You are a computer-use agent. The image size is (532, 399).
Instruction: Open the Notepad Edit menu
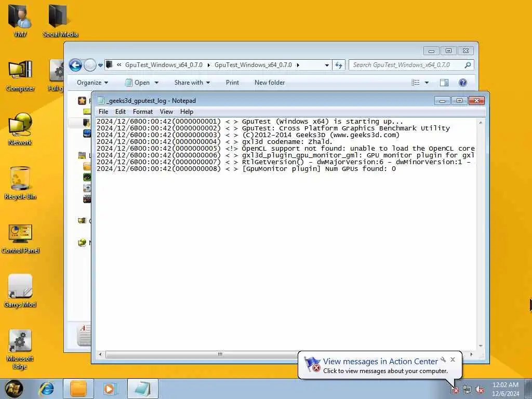(x=121, y=112)
